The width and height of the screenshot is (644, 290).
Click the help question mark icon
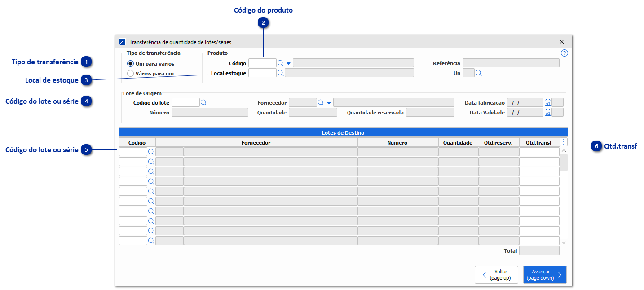(x=565, y=53)
